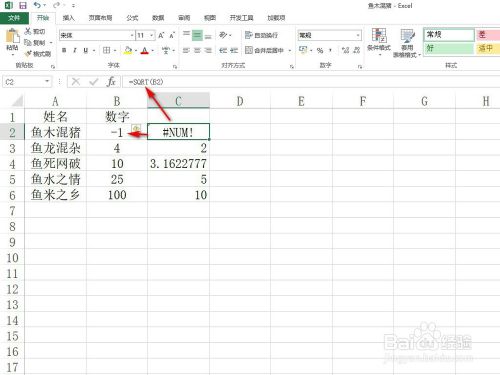Select the Neutral yellow cell style
500x375 pixels.
488,48
